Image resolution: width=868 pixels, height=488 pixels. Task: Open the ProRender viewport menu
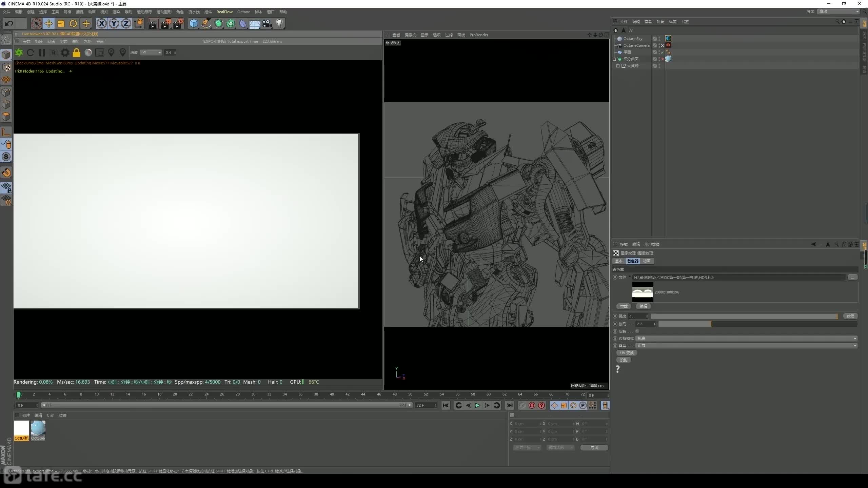pos(479,35)
